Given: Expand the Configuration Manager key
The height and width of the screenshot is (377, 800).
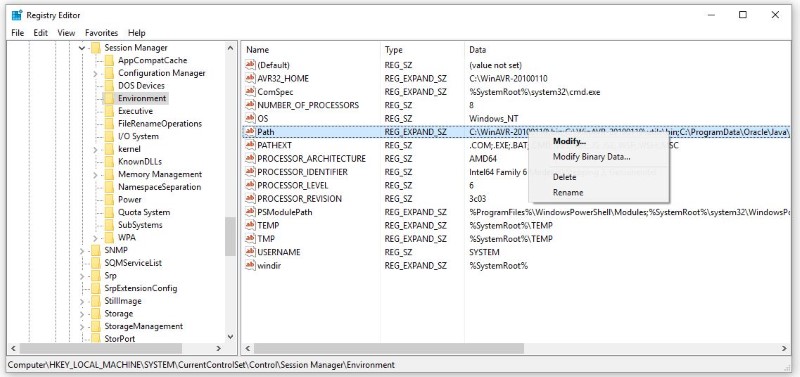Looking at the screenshot, I should [95, 73].
